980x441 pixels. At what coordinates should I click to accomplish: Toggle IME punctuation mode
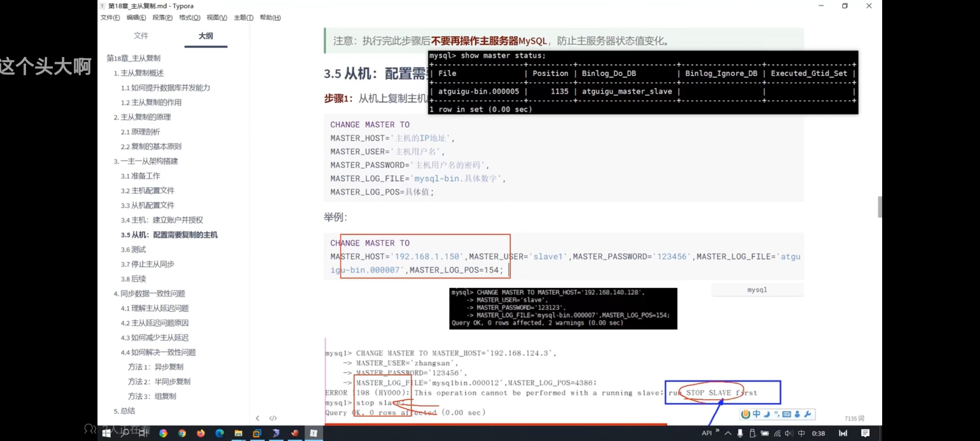click(x=777, y=414)
